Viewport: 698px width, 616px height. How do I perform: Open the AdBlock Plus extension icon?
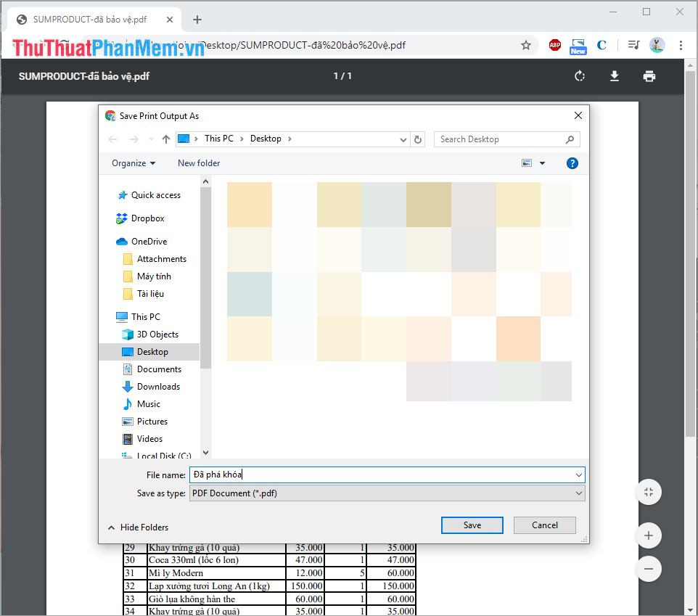click(554, 45)
